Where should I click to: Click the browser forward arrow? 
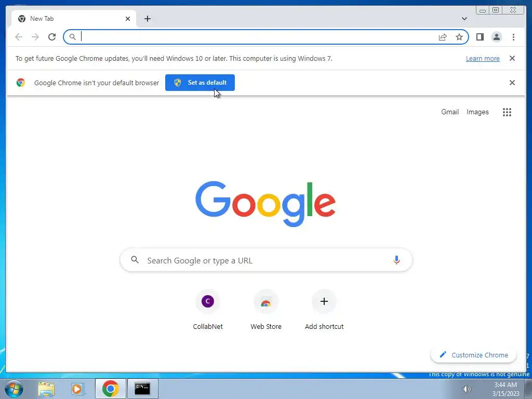[x=35, y=37]
